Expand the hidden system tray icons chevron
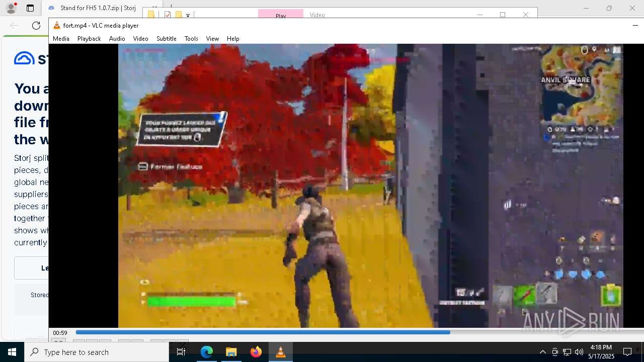This screenshot has width=644, height=362. tap(542, 352)
